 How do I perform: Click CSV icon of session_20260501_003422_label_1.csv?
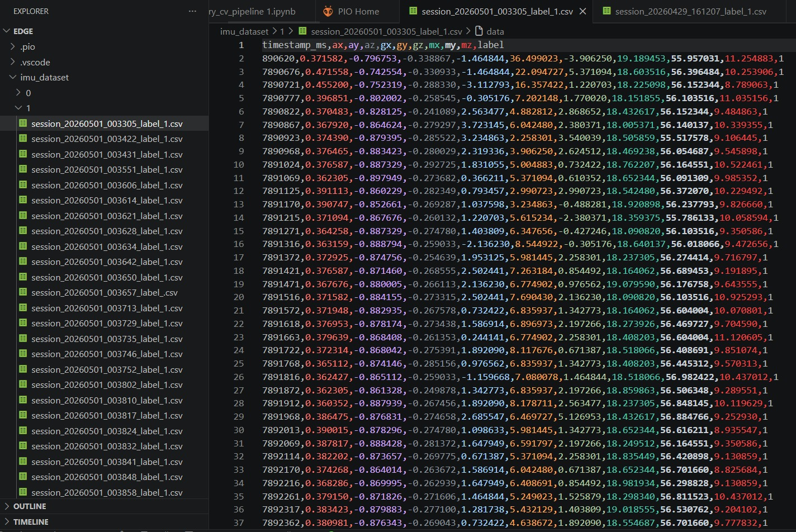pyautogui.click(x=23, y=139)
